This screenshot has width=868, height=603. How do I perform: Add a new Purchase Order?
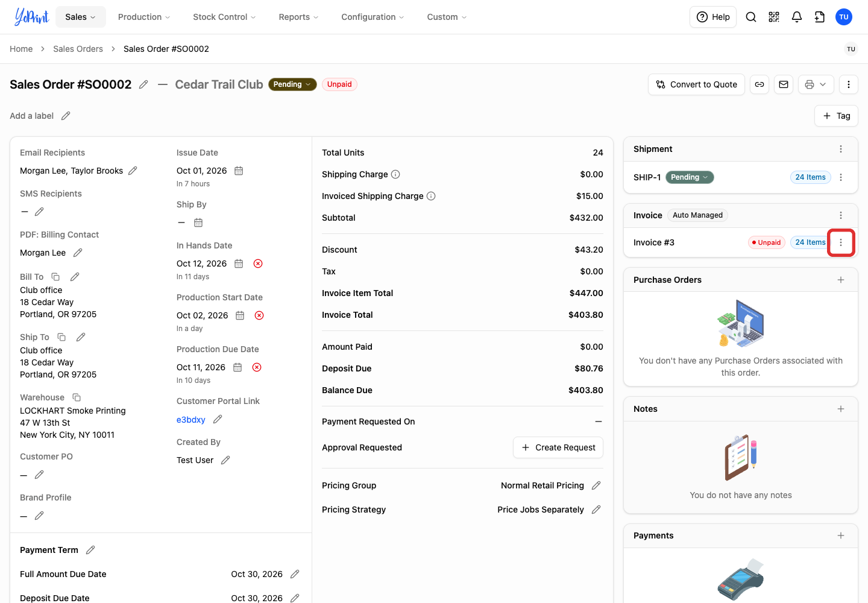(x=841, y=280)
